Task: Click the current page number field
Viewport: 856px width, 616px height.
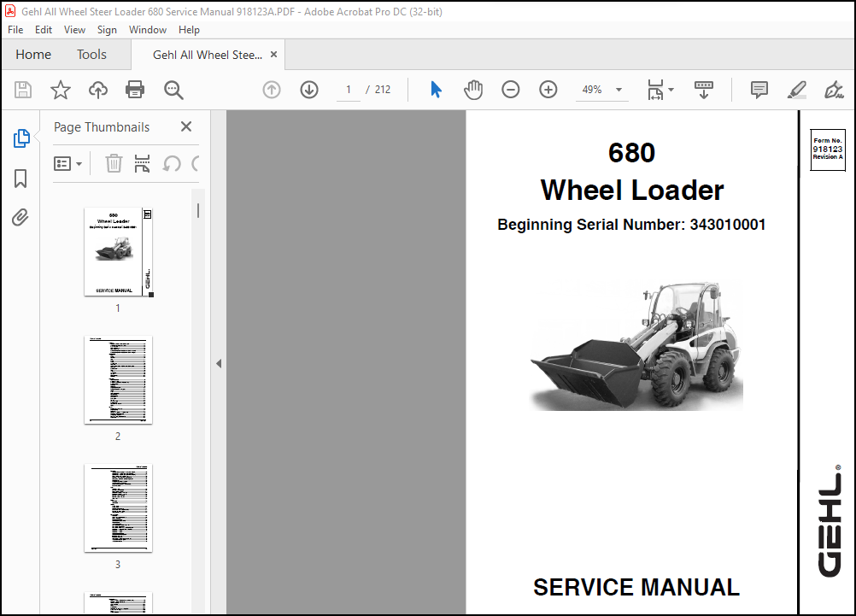Action: pos(349,90)
